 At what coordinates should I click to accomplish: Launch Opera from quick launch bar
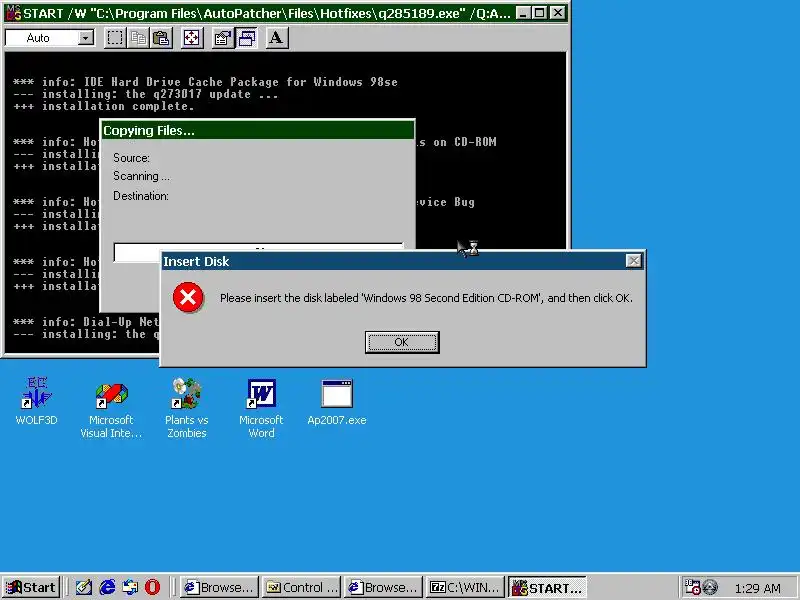click(x=153, y=587)
